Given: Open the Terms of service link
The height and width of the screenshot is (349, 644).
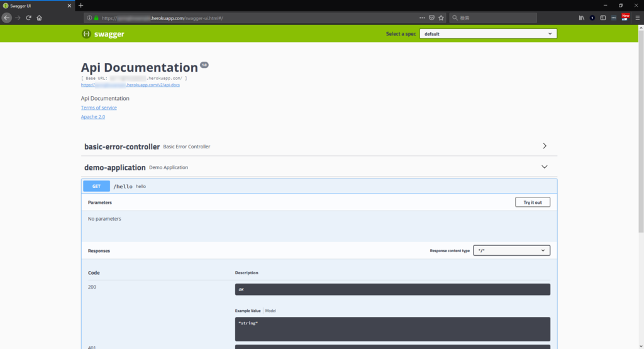Looking at the screenshot, I should click(99, 108).
